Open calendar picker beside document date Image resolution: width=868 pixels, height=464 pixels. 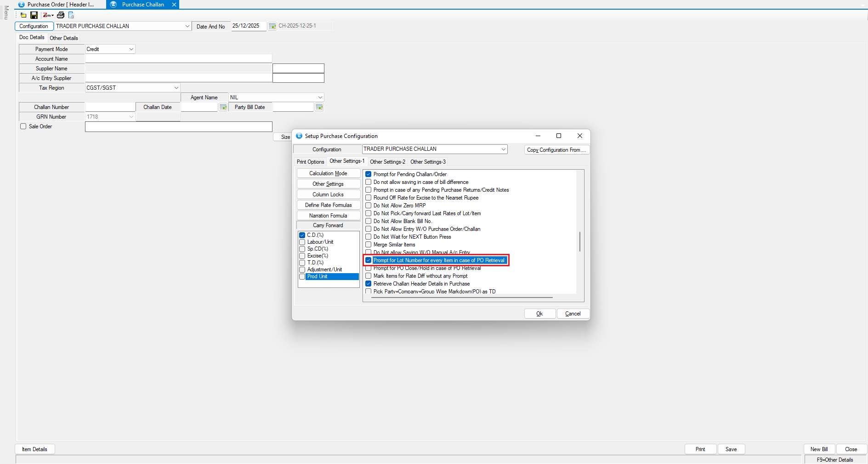click(x=272, y=26)
